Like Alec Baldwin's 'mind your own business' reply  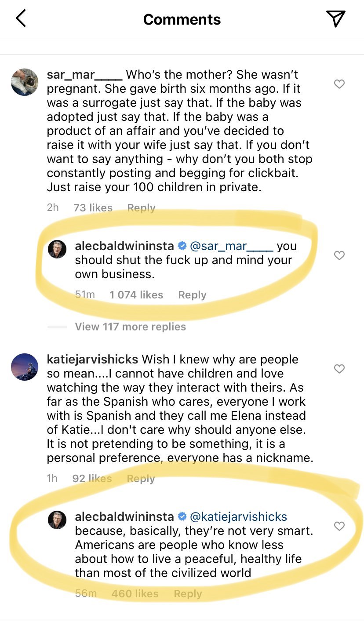(339, 255)
